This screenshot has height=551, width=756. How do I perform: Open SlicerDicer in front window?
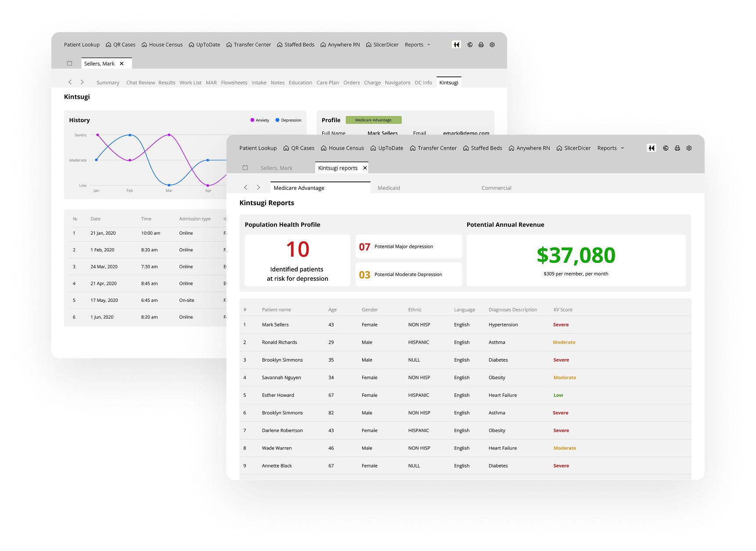[x=574, y=148]
